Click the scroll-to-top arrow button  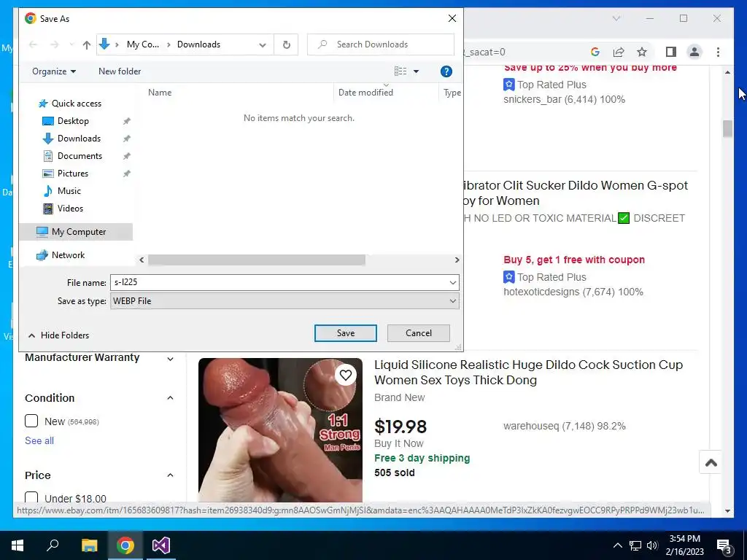point(711,462)
